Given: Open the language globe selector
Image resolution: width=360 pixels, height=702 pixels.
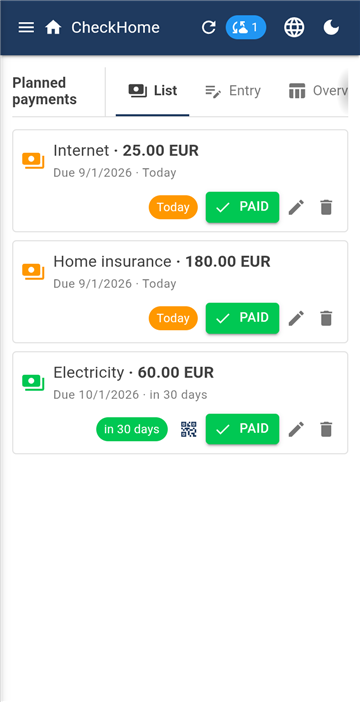Looking at the screenshot, I should click(294, 28).
